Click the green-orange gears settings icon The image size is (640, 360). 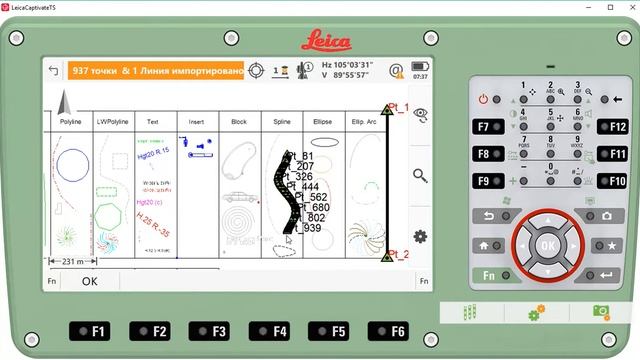coord(536,312)
